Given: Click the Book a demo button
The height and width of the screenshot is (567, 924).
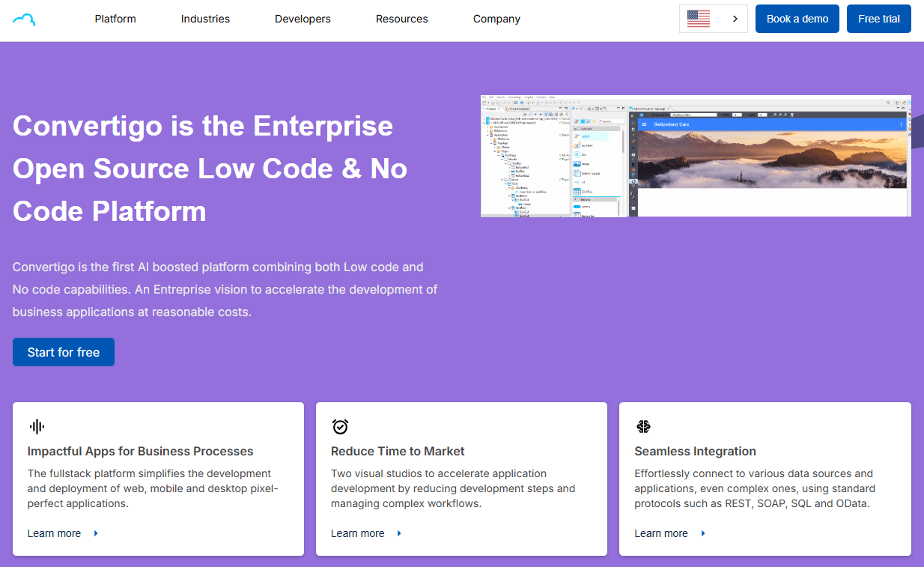Looking at the screenshot, I should (x=797, y=19).
